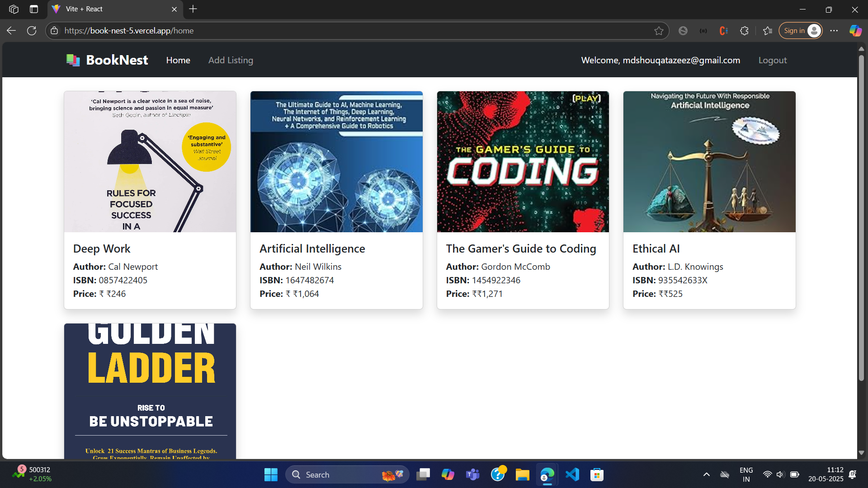
Task: Go back with the browser back arrow
Action: point(11,31)
